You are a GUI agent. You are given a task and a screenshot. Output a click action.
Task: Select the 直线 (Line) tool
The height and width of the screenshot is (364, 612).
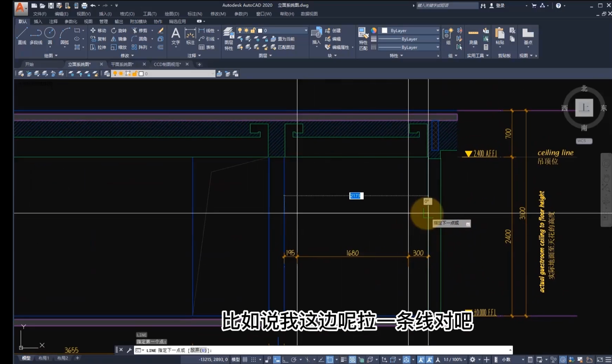pos(22,36)
